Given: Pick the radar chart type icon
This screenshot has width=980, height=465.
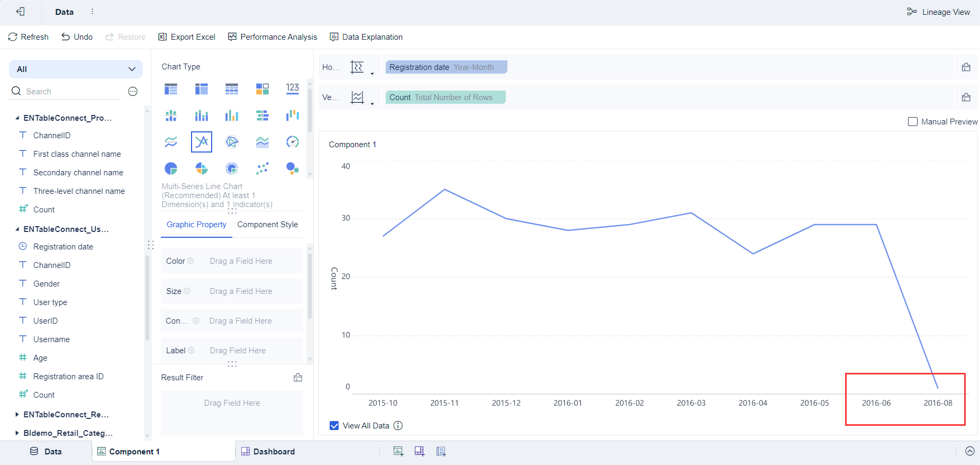Looking at the screenshot, I should pos(232,142).
